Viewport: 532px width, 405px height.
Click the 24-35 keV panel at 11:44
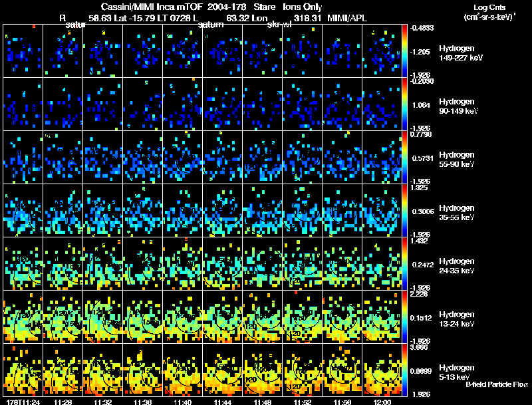223,263
